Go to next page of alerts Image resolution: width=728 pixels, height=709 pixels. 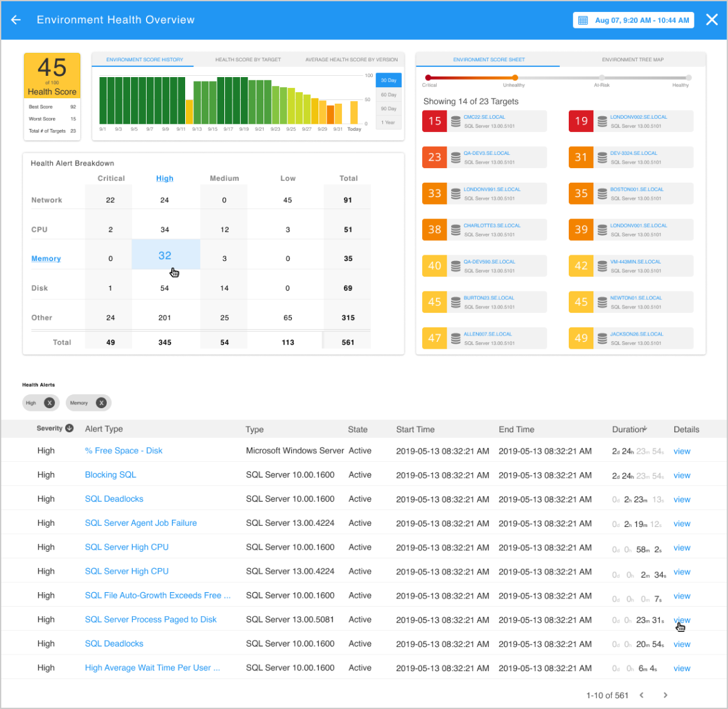(665, 695)
